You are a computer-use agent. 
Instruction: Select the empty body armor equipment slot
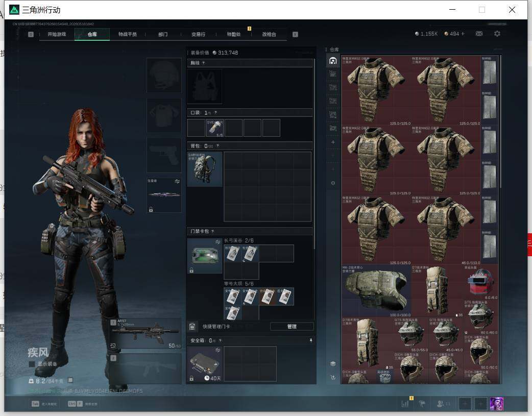(x=164, y=115)
